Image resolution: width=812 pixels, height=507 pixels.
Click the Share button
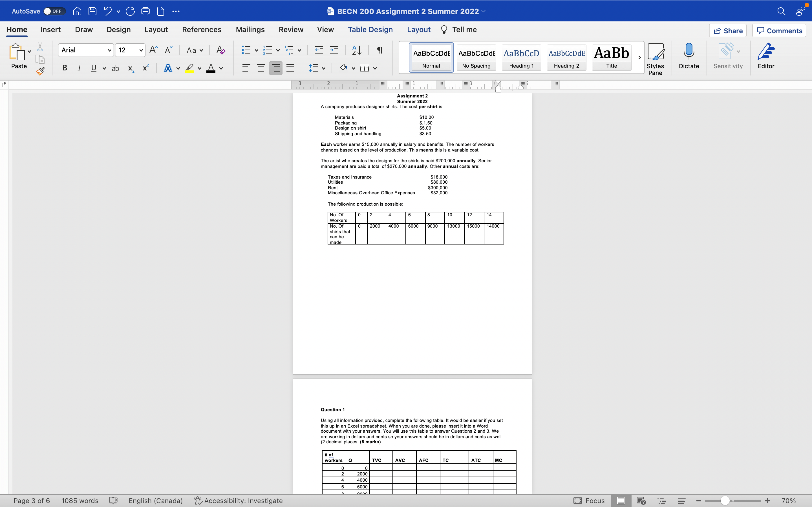pos(728,30)
